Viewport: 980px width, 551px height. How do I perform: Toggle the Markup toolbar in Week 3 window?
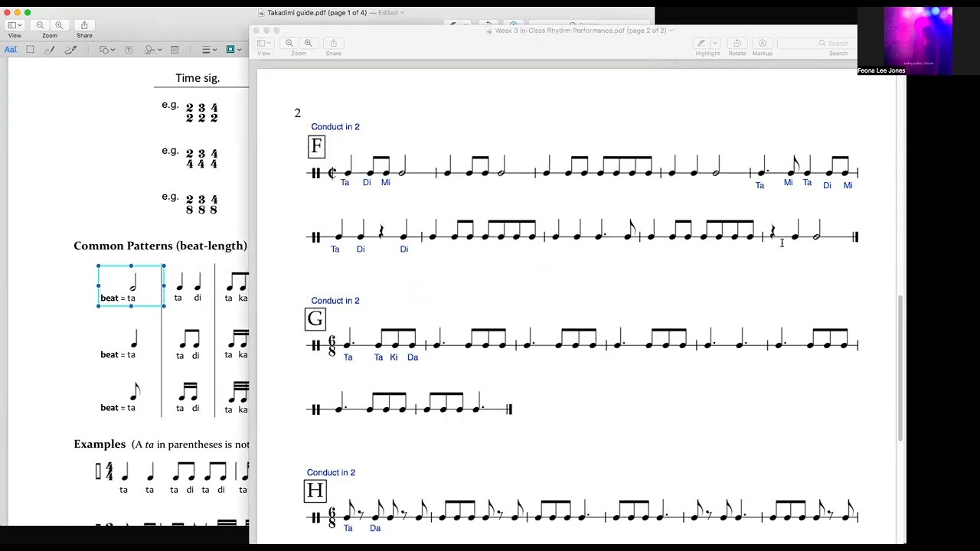pos(762,44)
